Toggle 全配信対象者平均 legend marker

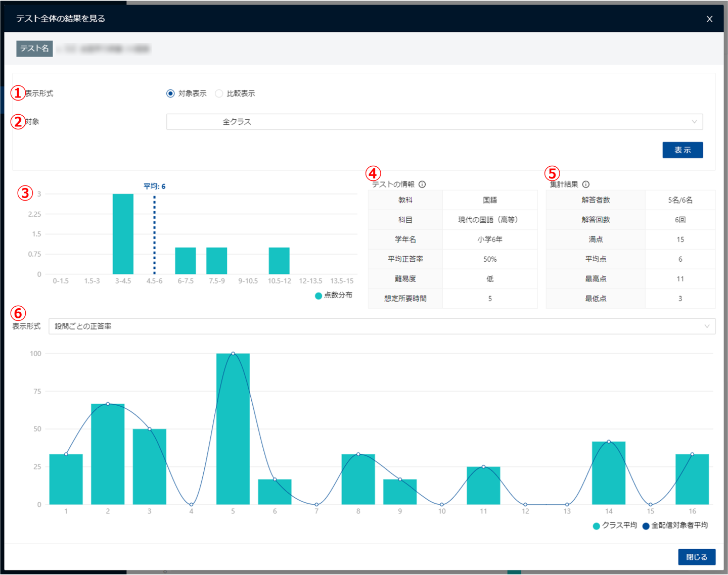(646, 526)
